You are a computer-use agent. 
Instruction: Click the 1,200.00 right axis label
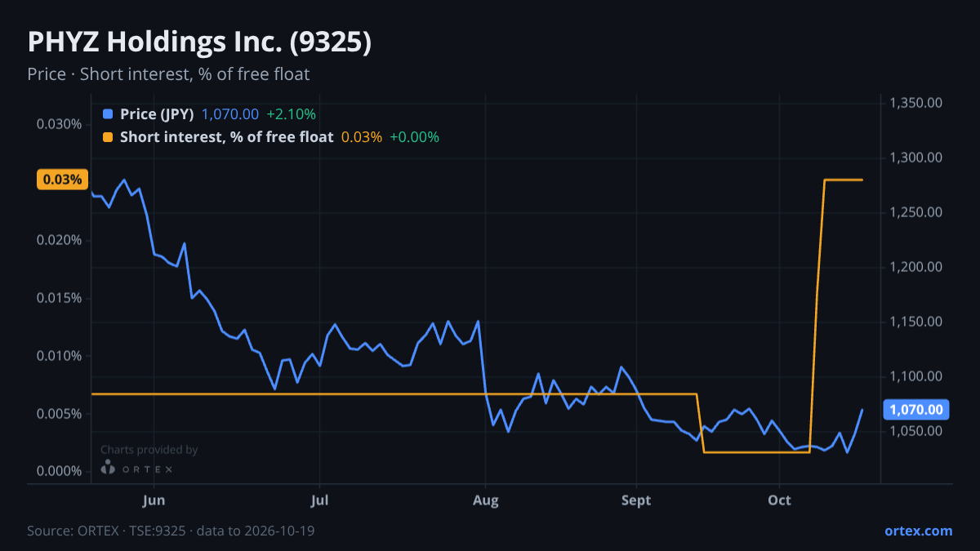(916, 267)
